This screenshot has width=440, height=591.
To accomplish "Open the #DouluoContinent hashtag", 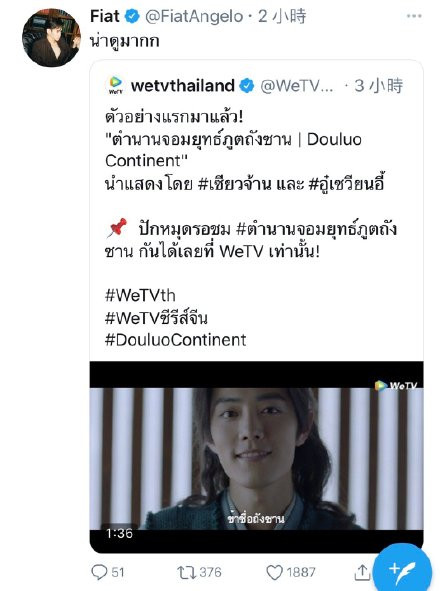I will click(x=176, y=340).
